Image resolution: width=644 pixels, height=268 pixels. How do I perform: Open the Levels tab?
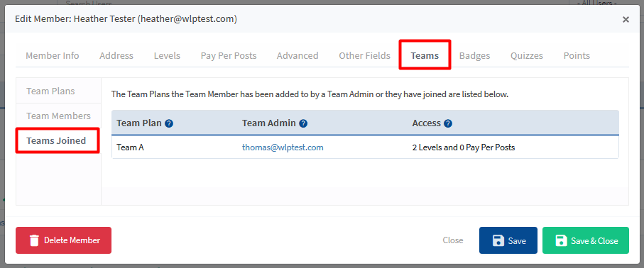pyautogui.click(x=167, y=56)
